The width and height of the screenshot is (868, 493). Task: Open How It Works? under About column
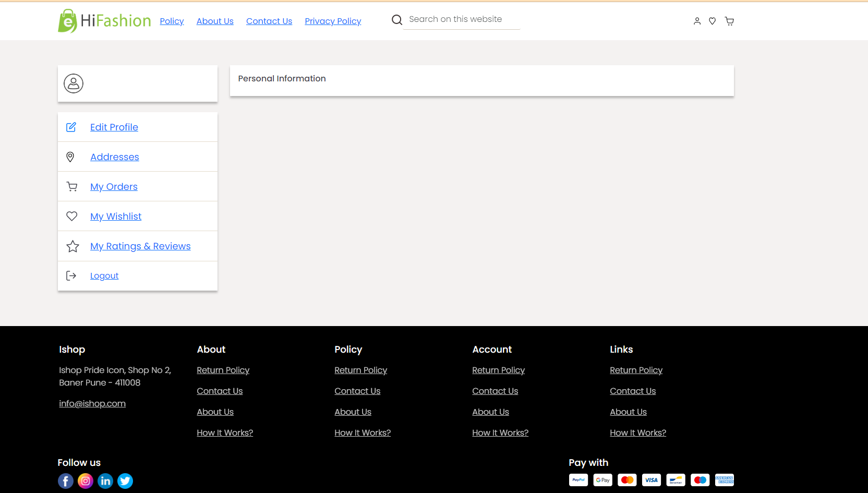tap(225, 432)
